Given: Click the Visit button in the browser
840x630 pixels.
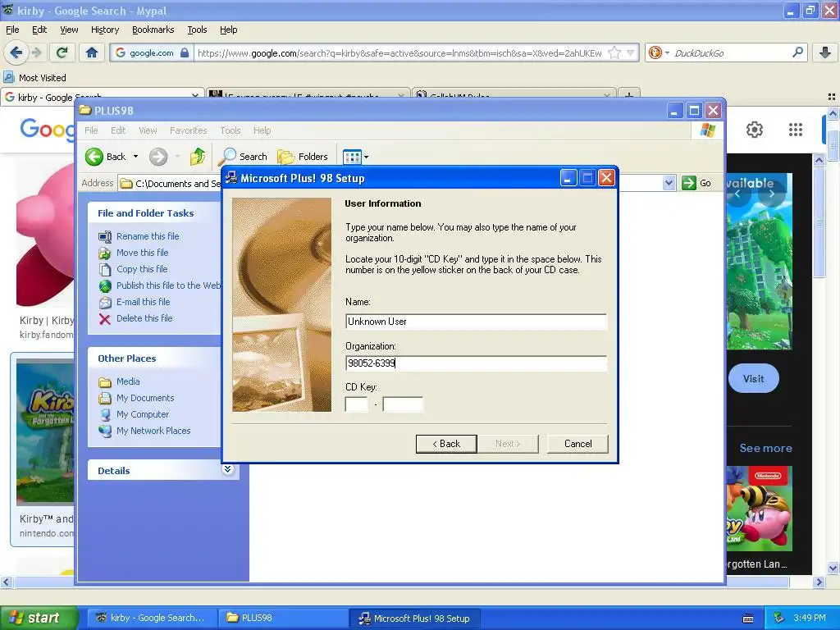Looking at the screenshot, I should [x=753, y=379].
